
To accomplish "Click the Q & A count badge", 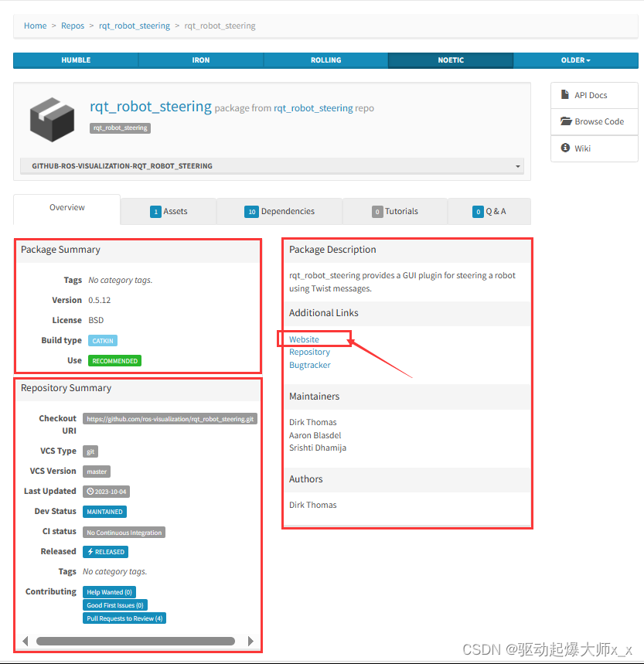I will [478, 212].
